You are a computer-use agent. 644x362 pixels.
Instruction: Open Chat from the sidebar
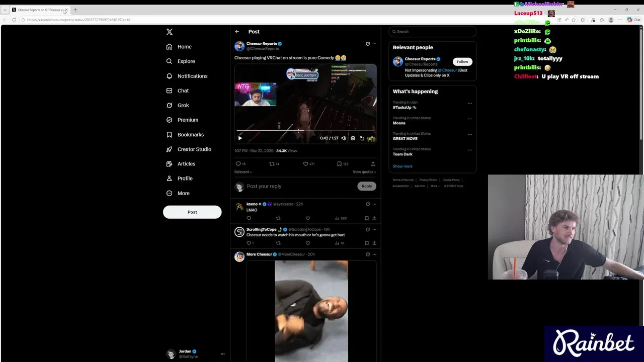coord(178,90)
